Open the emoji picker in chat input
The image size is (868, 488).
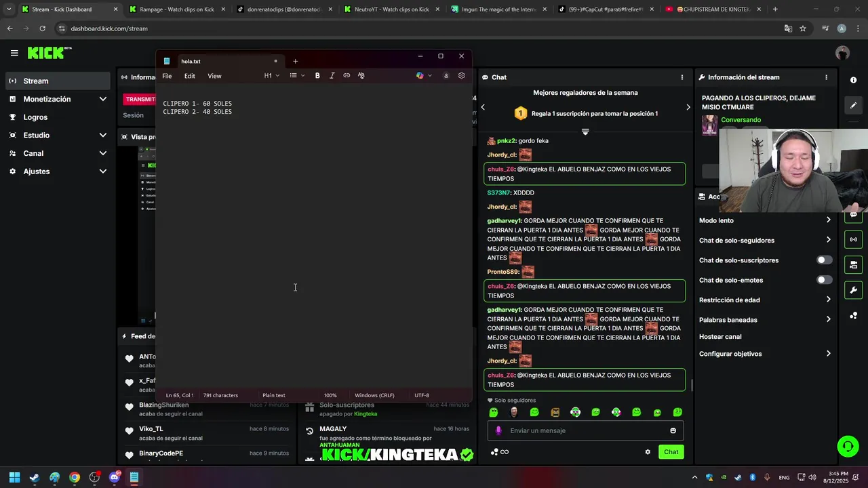tap(673, 430)
